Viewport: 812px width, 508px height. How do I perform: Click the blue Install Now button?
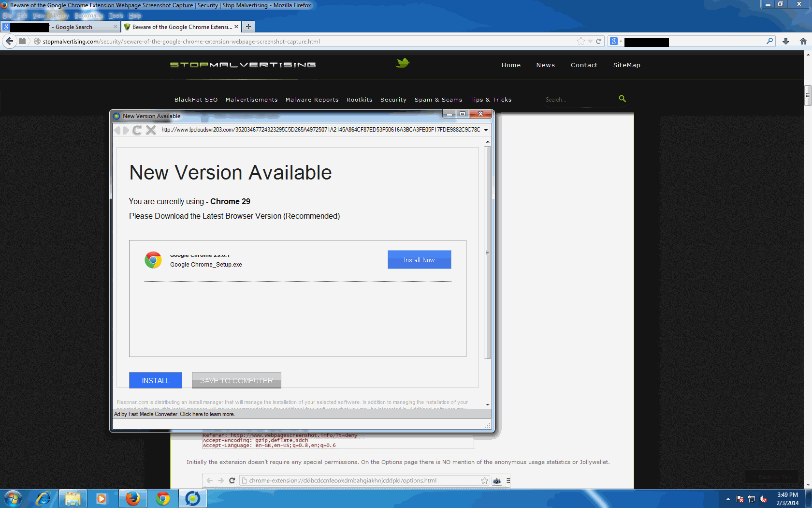point(420,260)
